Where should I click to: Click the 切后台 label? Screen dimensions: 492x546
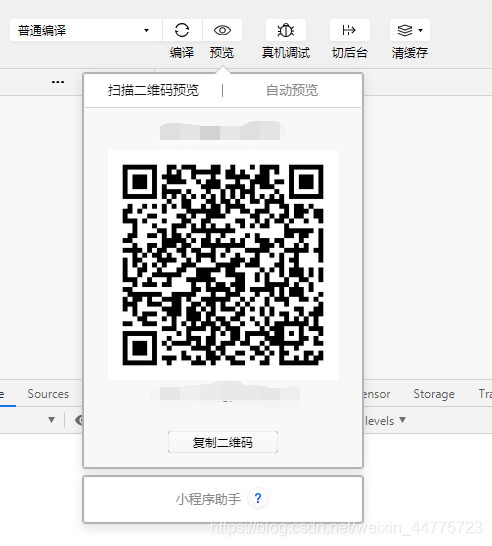350,53
